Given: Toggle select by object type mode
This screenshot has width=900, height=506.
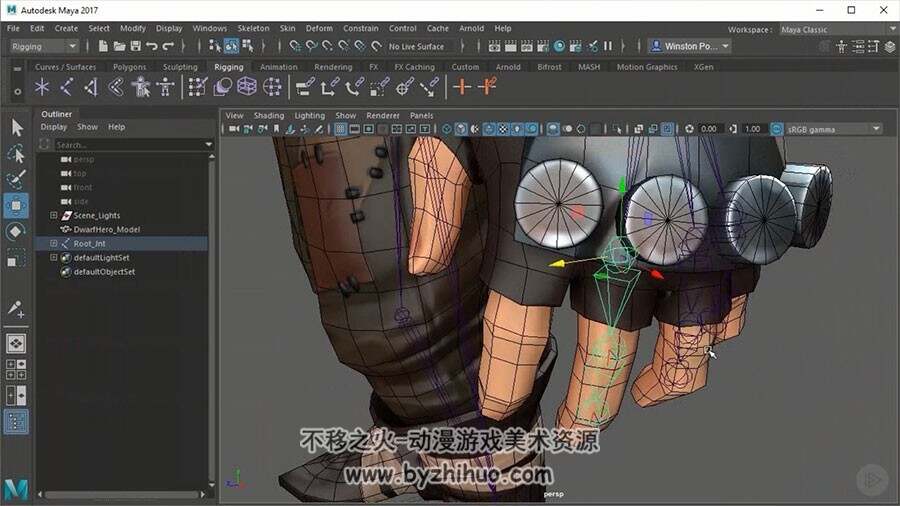Looking at the screenshot, I should [231, 46].
